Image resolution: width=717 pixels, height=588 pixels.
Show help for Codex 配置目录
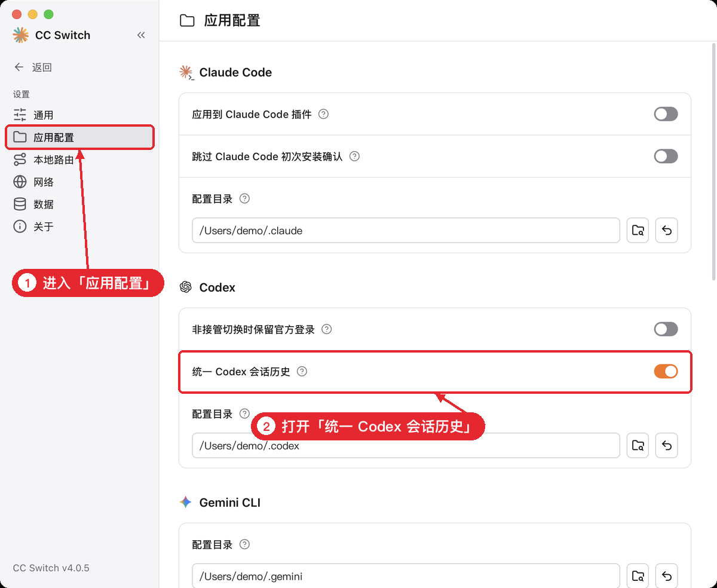click(244, 414)
